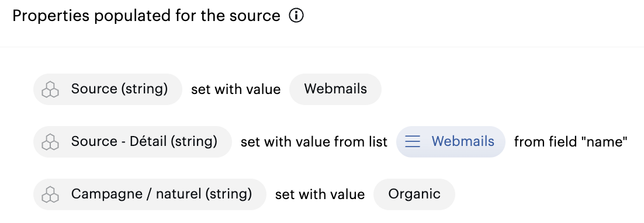The width and height of the screenshot is (644, 223).
Task: Open the blue Webmails list link
Action: coord(451,142)
